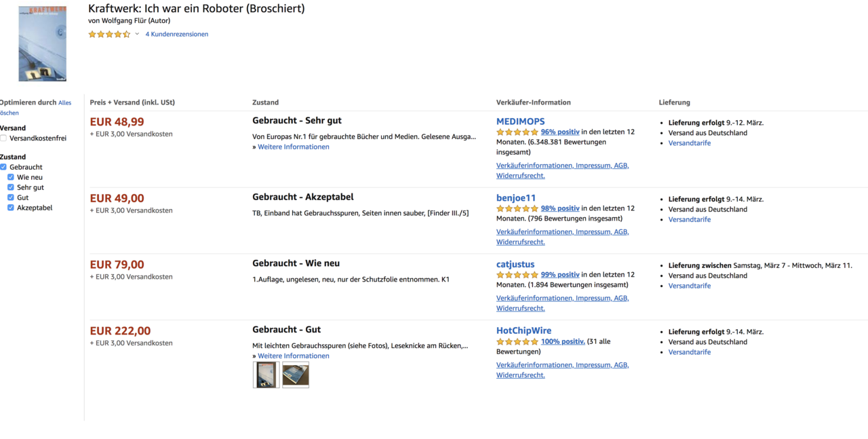Enable the Versandkostenfrei checkbox
The image size is (868, 439).
point(3,138)
